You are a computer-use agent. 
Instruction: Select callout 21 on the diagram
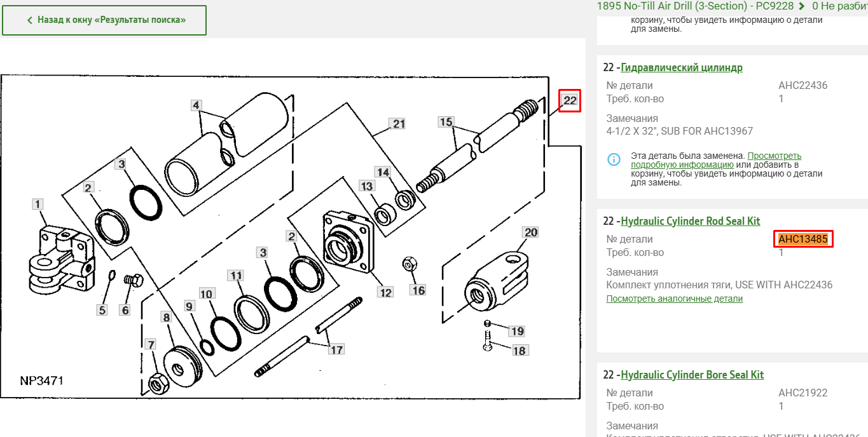tap(398, 124)
